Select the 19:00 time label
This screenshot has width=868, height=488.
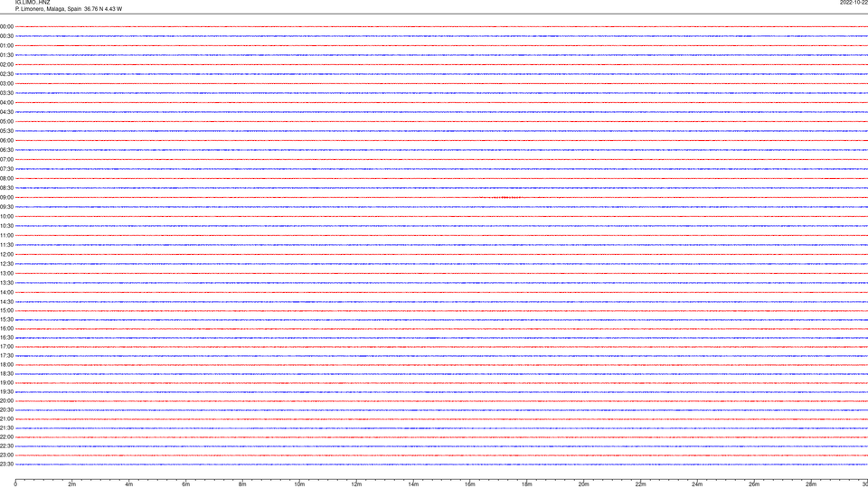pos(6,383)
